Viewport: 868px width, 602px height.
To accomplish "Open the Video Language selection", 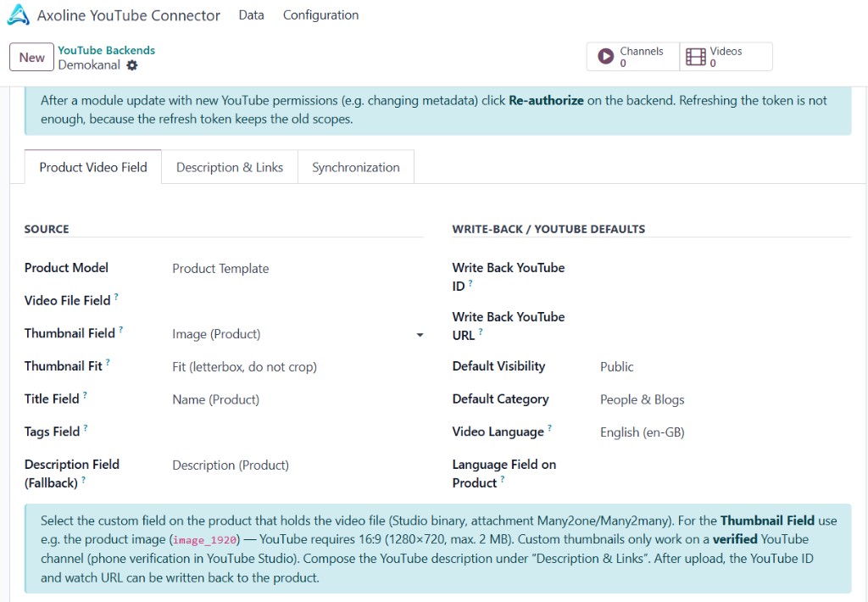I will [726, 432].
